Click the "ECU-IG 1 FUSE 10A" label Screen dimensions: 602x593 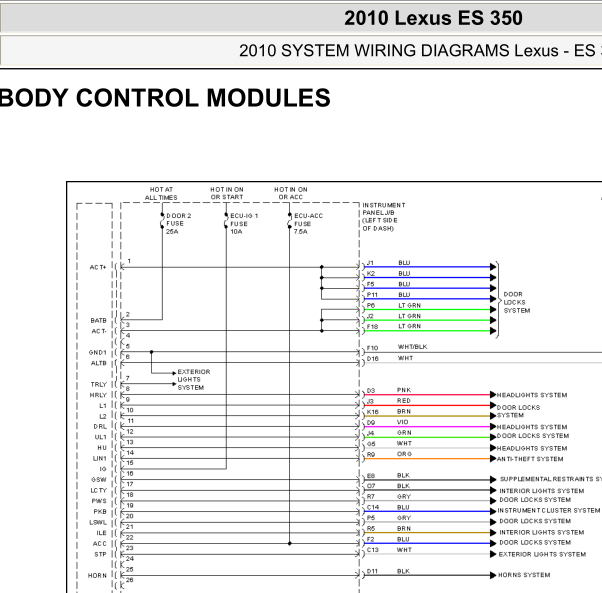point(244,223)
